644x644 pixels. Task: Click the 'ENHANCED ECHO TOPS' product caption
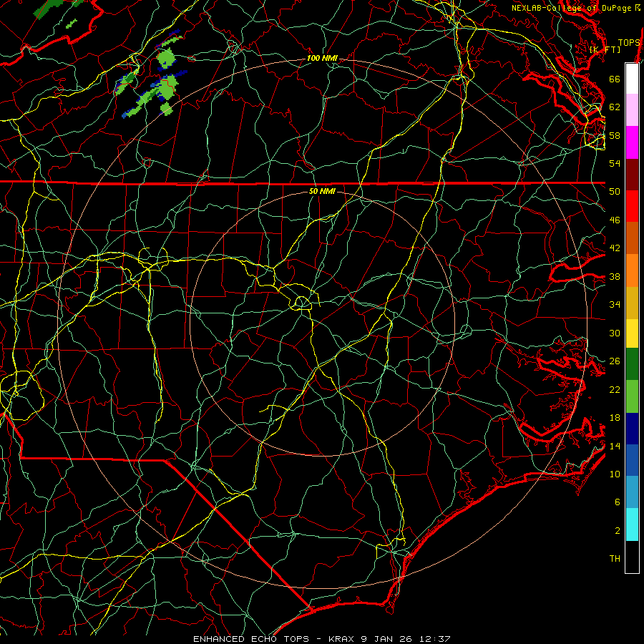250,639
